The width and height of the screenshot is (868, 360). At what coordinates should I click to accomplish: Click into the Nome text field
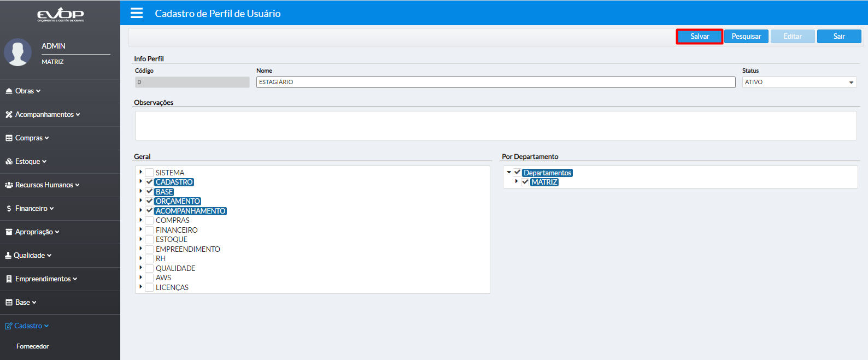click(x=495, y=82)
